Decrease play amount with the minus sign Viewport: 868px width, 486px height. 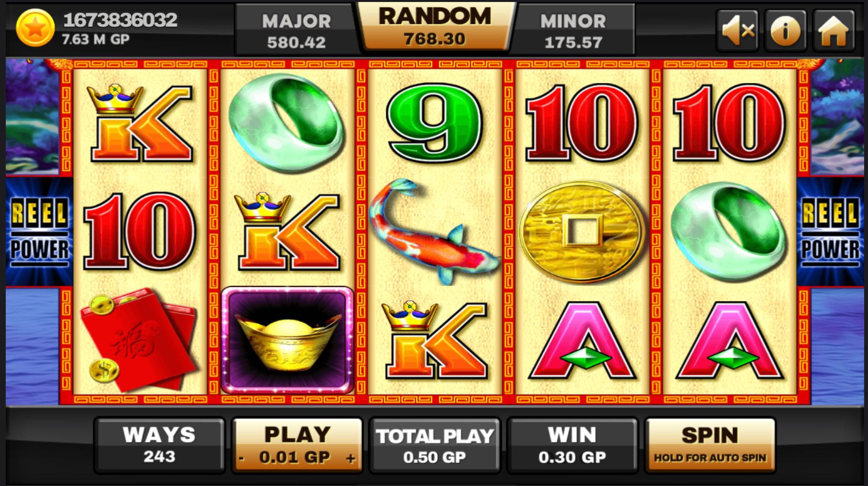[241, 458]
